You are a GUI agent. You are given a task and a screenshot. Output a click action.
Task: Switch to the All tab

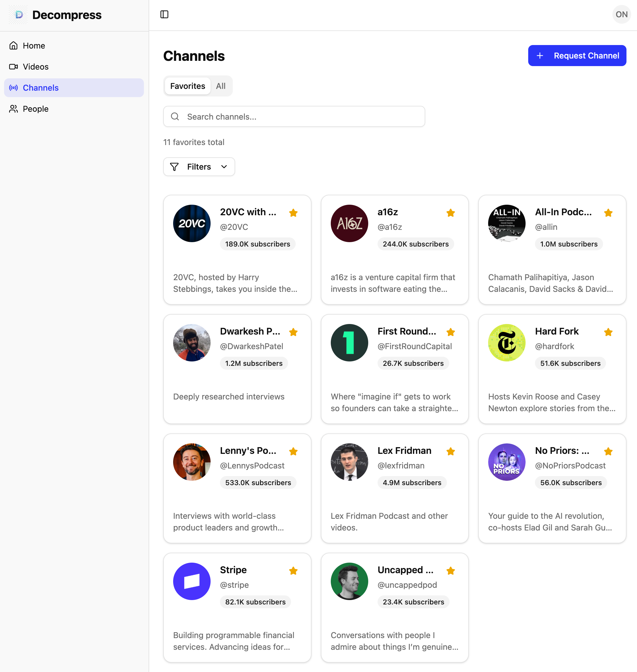(x=220, y=86)
